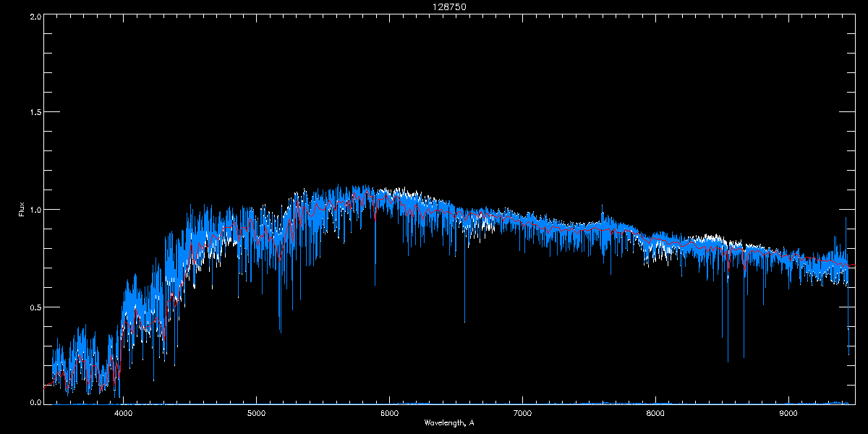Click bottom of the deepest line near 8540
The image size is (868, 434).
pos(728,361)
